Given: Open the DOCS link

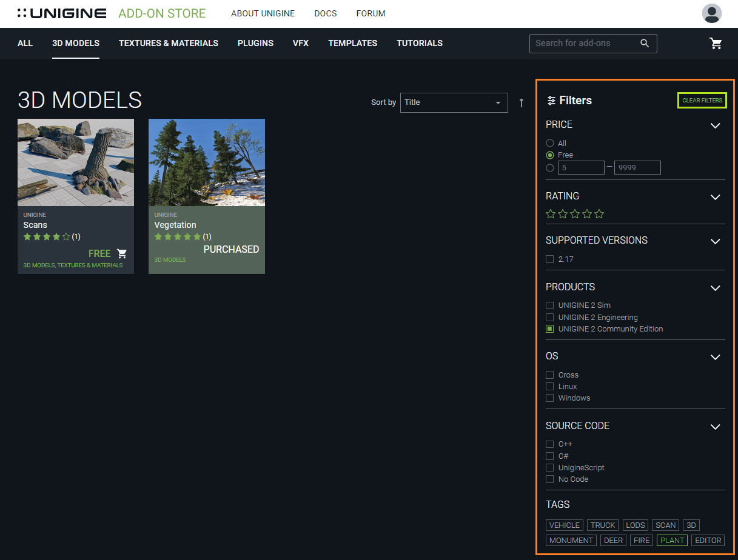Looking at the screenshot, I should (x=326, y=13).
